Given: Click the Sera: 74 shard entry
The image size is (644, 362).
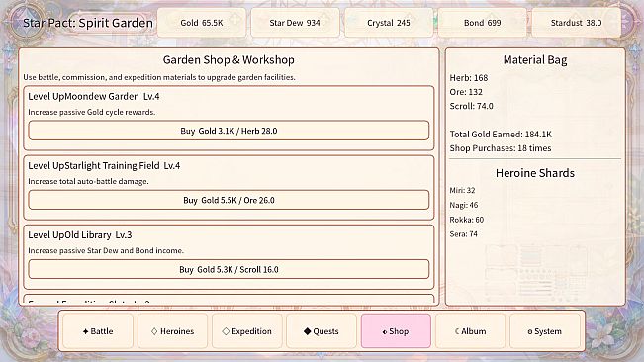Looking at the screenshot, I should pos(463,234).
